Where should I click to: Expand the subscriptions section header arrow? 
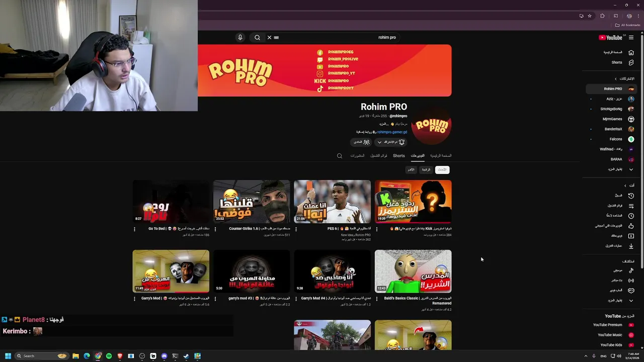[615, 78]
